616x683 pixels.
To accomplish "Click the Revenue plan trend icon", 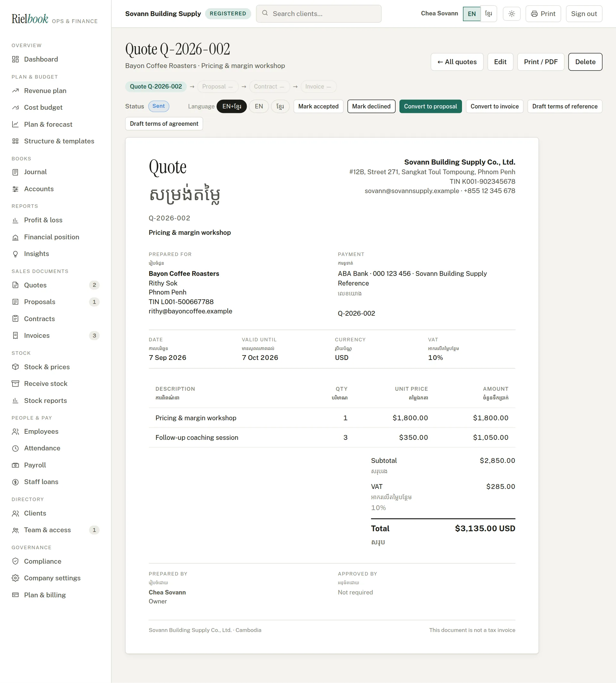I will tap(15, 91).
